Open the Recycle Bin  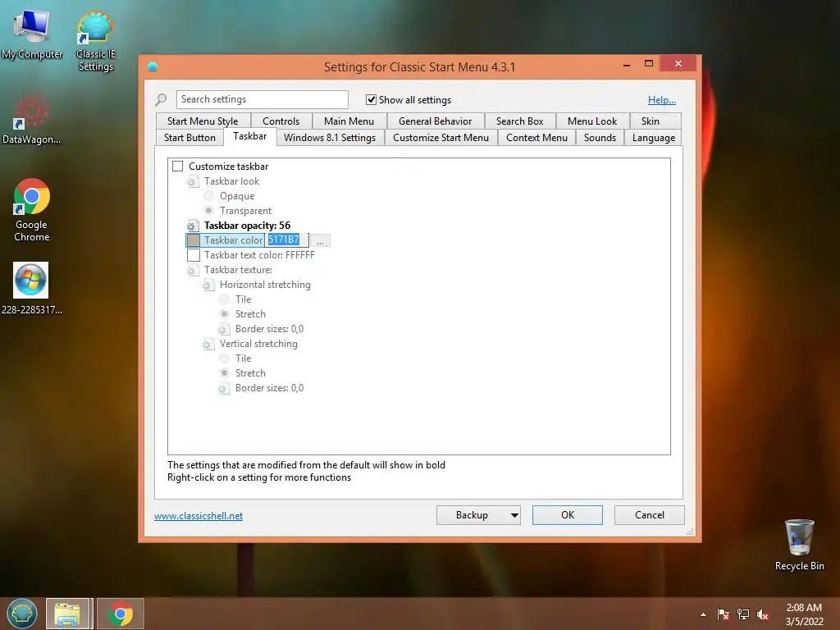pos(799,545)
